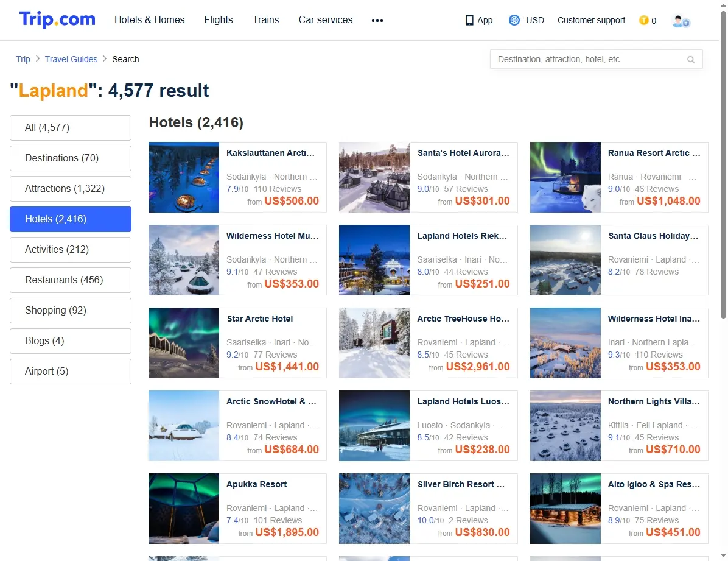Open Car services menu

326,19
